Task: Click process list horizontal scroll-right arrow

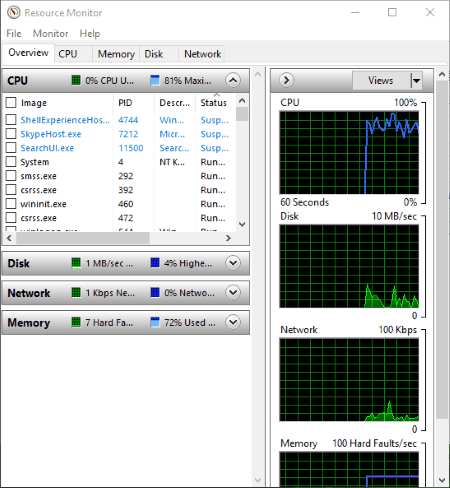Action: point(228,238)
